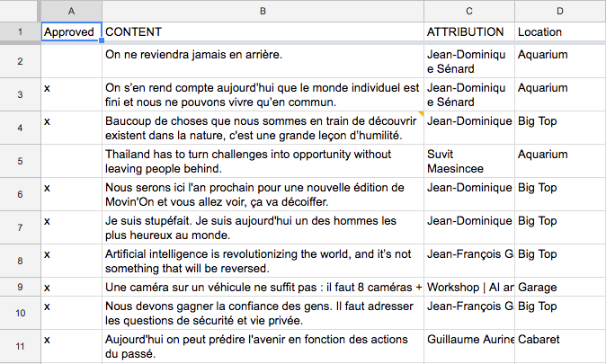606x364 pixels.
Task: Click the select-all corner box
Action: pos(20,10)
